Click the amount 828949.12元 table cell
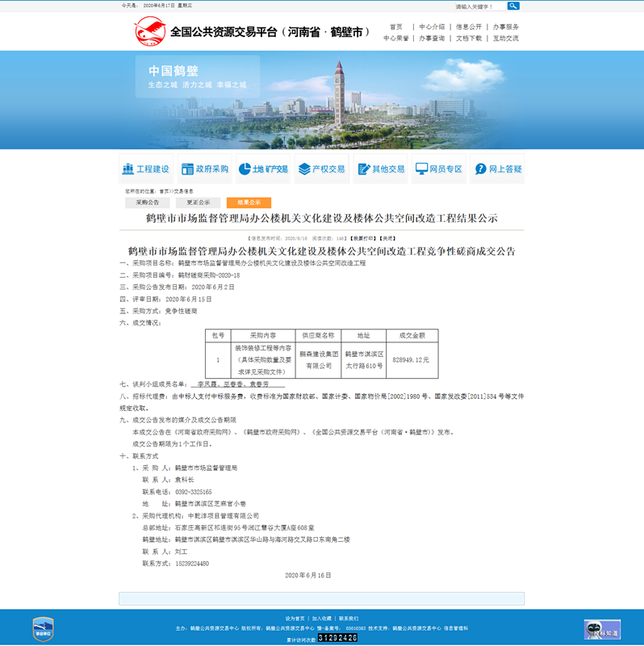The height and width of the screenshot is (646, 644). 412,359
